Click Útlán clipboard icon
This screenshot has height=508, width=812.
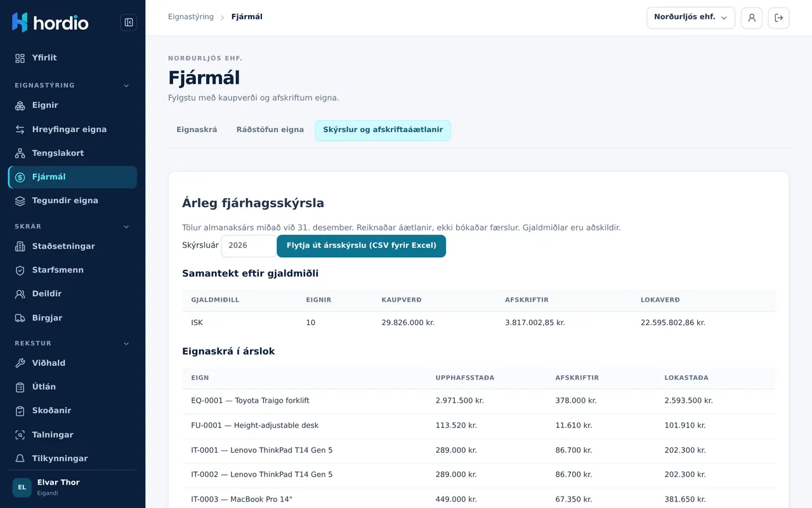(x=20, y=387)
